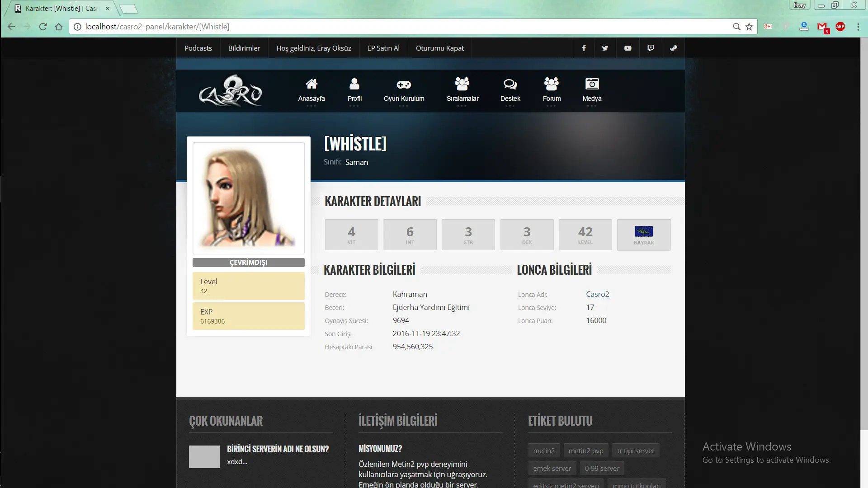Open Chrome three-dot menu
This screenshot has height=488, width=868.
[858, 27]
